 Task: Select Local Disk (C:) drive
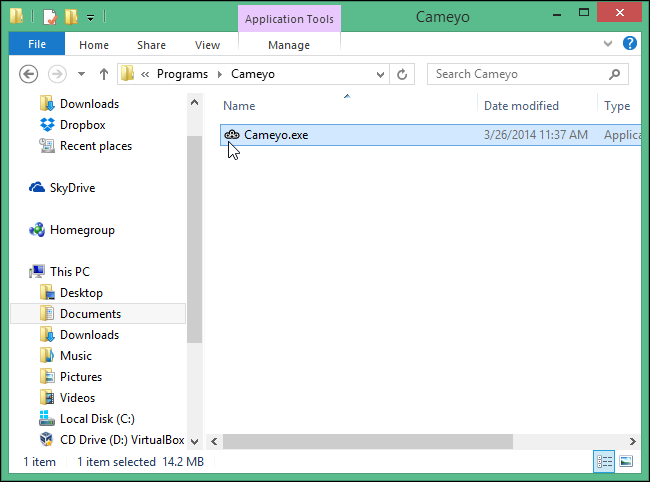[97, 419]
